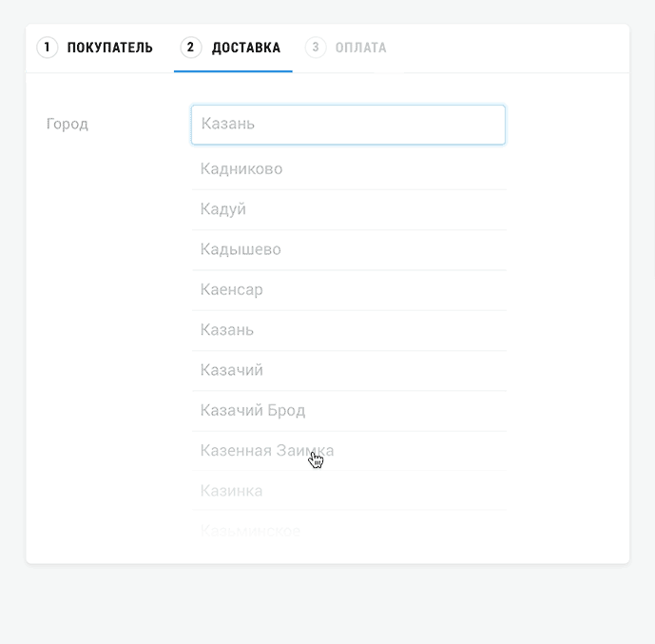Click the step 2 circle icon

coord(190,48)
